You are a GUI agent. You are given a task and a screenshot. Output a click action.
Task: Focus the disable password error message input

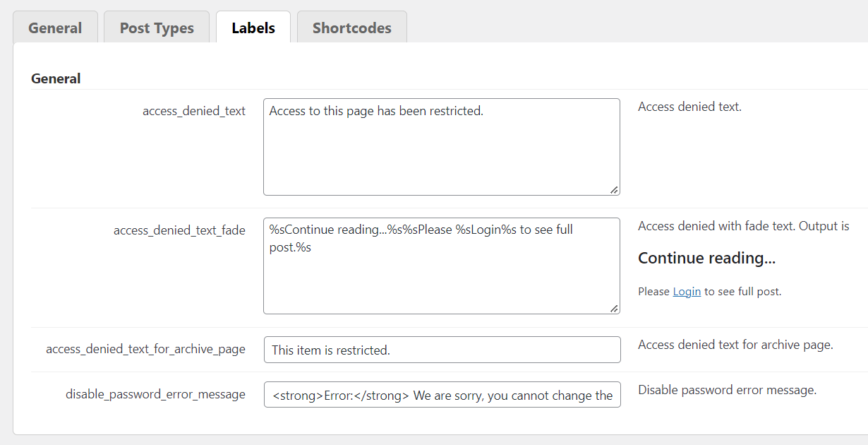click(442, 395)
